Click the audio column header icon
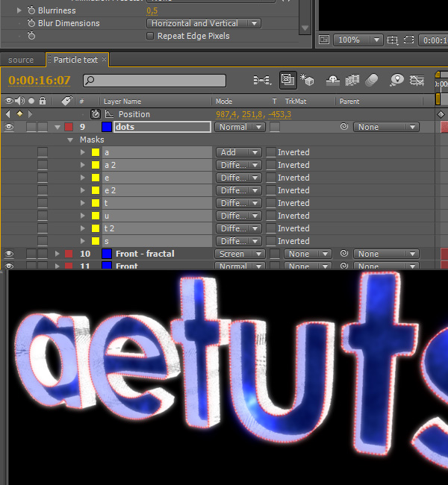 click(x=20, y=101)
